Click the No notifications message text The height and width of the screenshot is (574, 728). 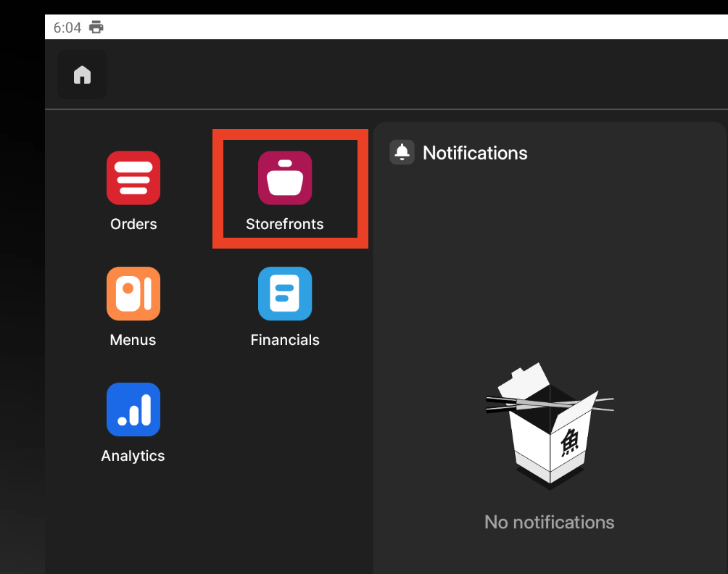pyautogui.click(x=549, y=522)
